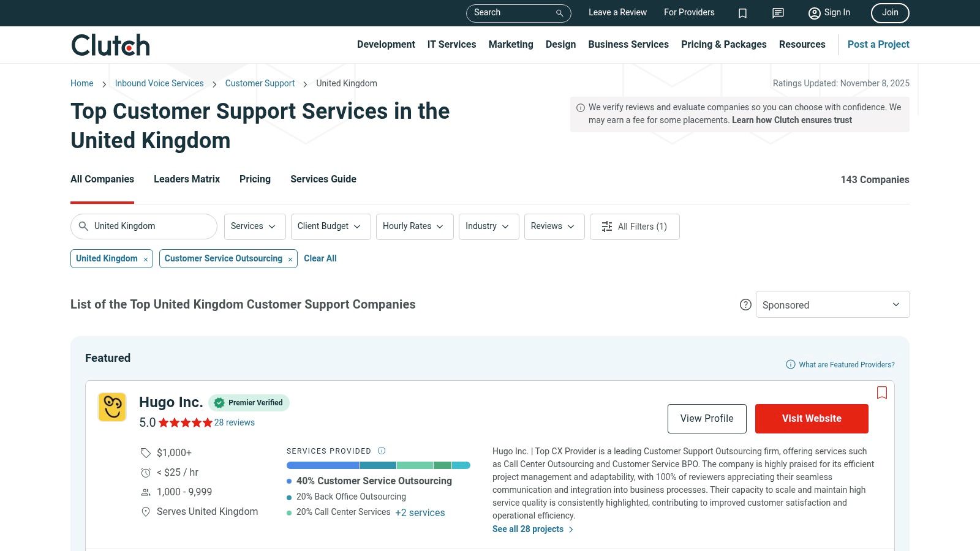Open the Services Guide tab
Screen dimensions: 980x551
pos(323,179)
